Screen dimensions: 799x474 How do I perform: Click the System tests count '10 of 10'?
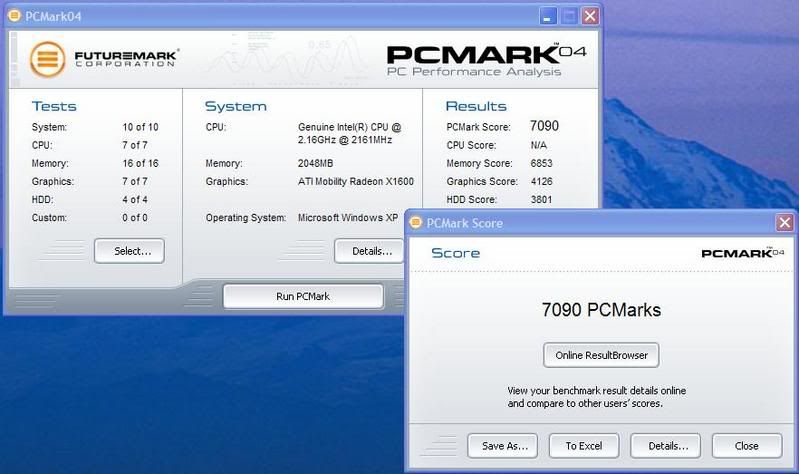(x=140, y=127)
